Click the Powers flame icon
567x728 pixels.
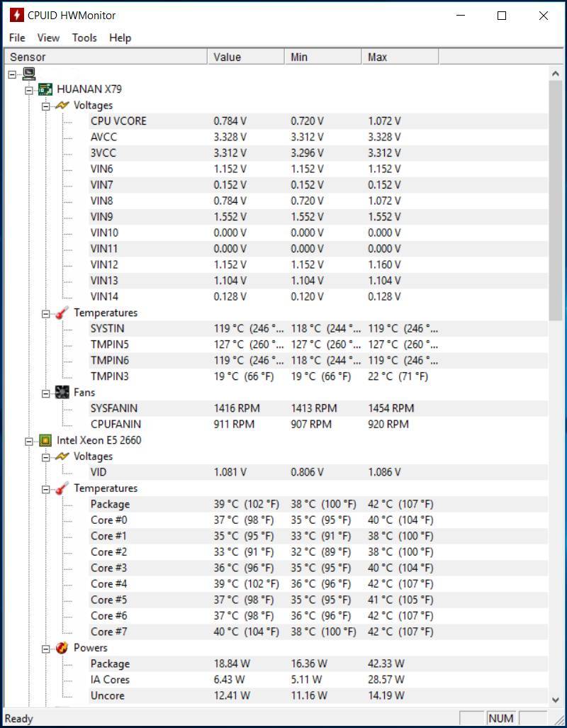click(x=62, y=648)
